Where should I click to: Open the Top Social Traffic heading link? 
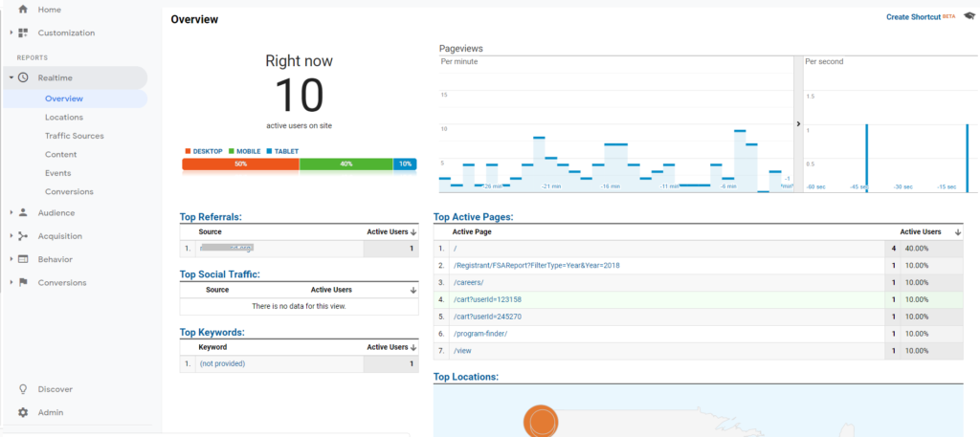(x=219, y=274)
